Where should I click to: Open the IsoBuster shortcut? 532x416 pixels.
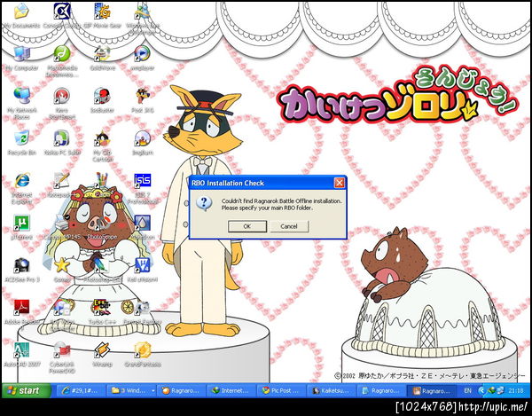tap(102, 100)
